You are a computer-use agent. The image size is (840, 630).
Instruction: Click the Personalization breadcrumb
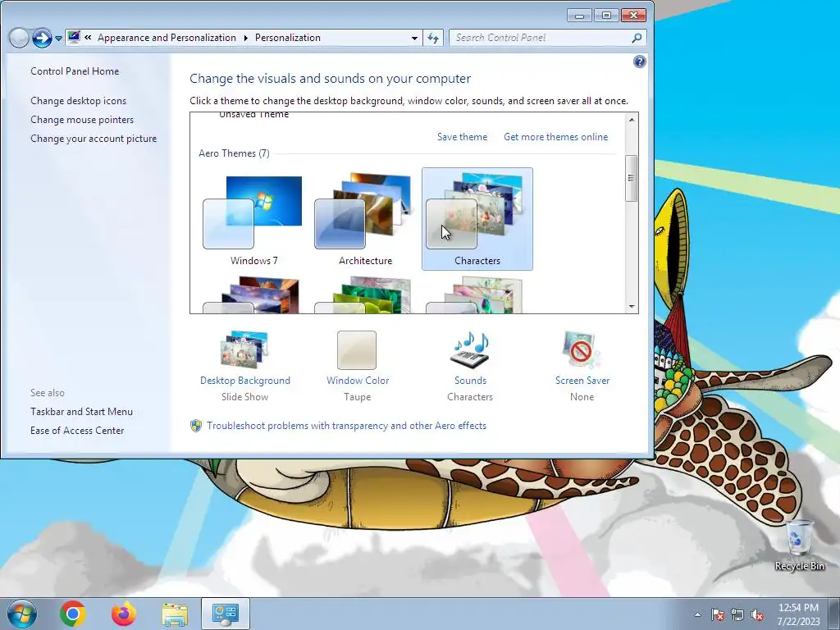coord(288,38)
